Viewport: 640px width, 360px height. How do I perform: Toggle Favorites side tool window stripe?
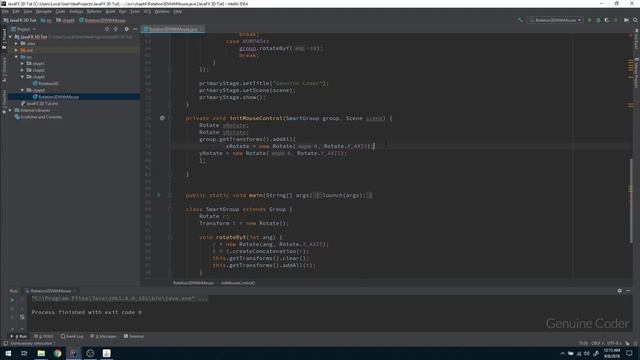pyautogui.click(x=4, y=101)
